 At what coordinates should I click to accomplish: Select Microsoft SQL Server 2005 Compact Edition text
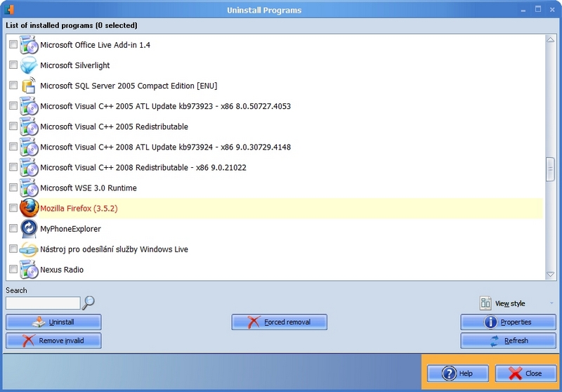pyautogui.click(x=129, y=86)
